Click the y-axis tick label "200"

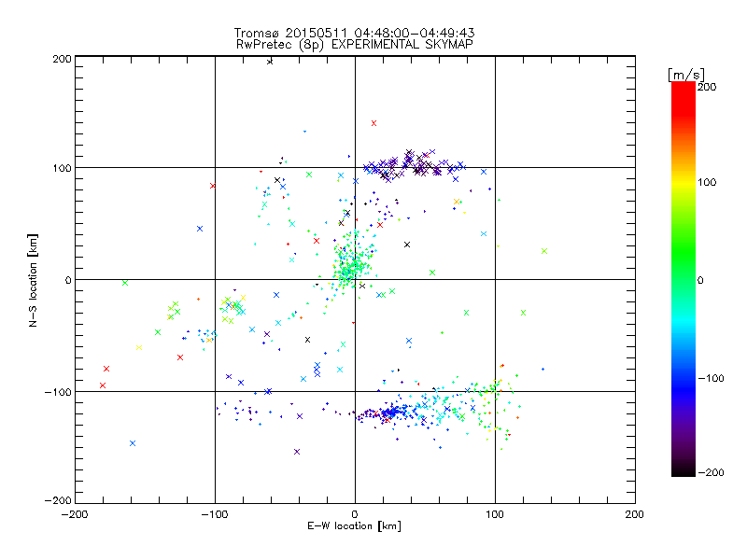pos(62,59)
